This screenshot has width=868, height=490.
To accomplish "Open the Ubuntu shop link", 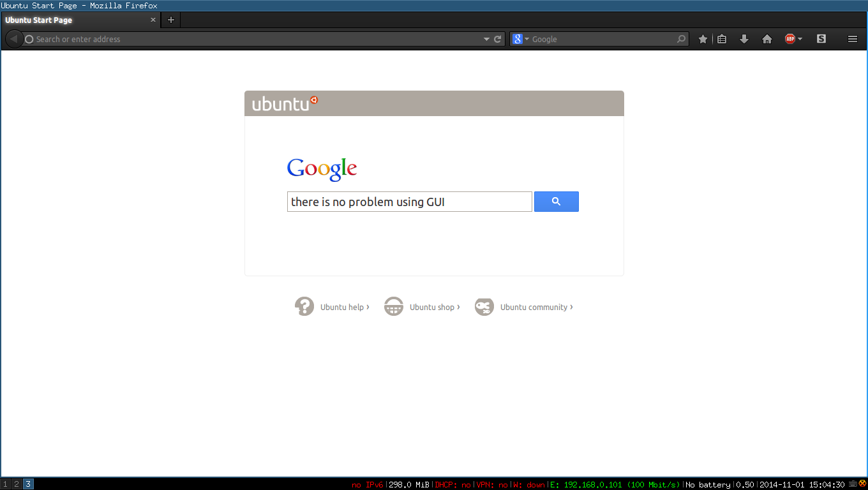I will coord(435,307).
